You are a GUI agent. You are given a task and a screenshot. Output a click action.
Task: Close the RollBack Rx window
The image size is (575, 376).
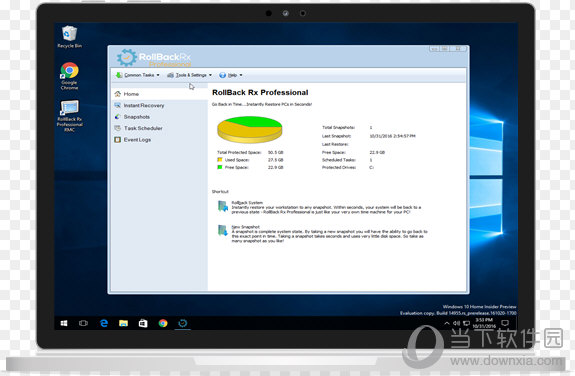click(458, 48)
